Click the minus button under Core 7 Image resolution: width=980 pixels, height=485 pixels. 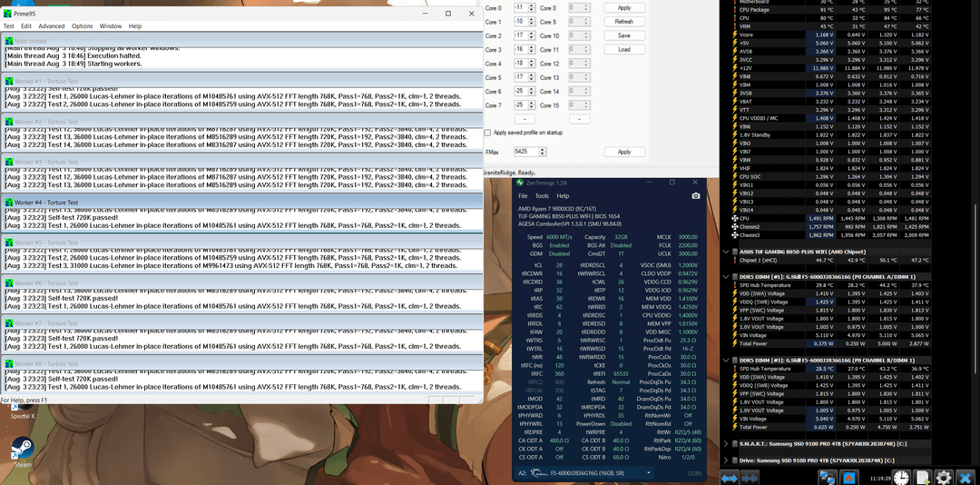click(x=524, y=119)
